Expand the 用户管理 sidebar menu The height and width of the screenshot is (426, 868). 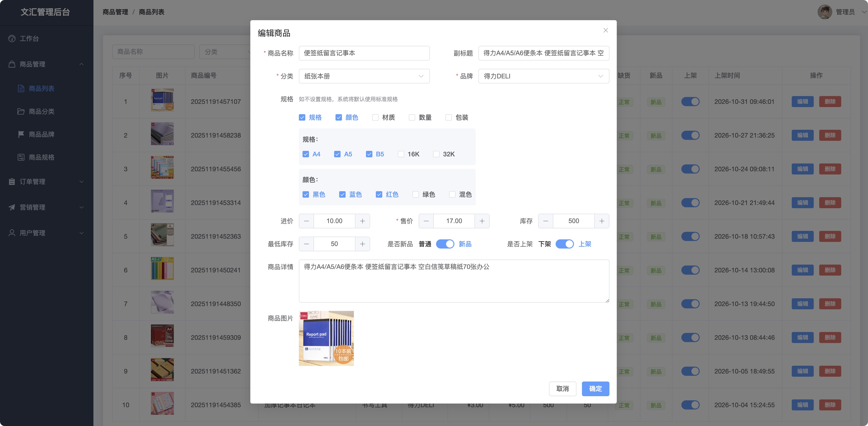82,233
